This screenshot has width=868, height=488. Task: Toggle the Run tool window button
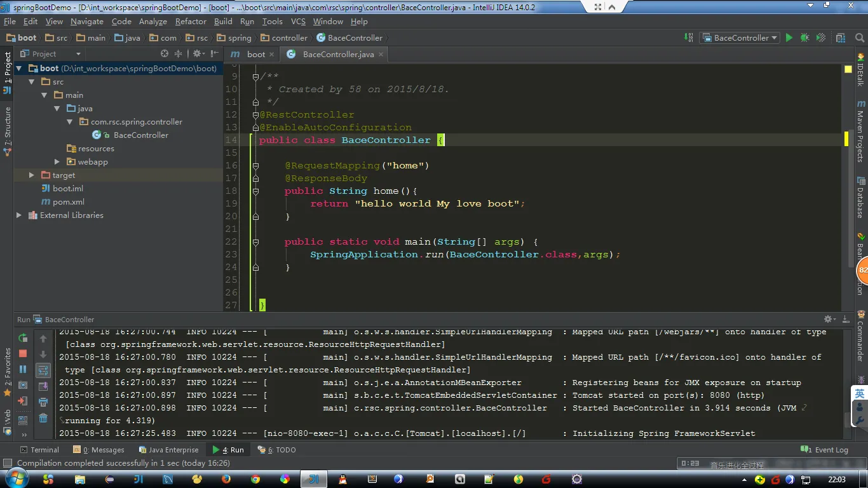228,450
